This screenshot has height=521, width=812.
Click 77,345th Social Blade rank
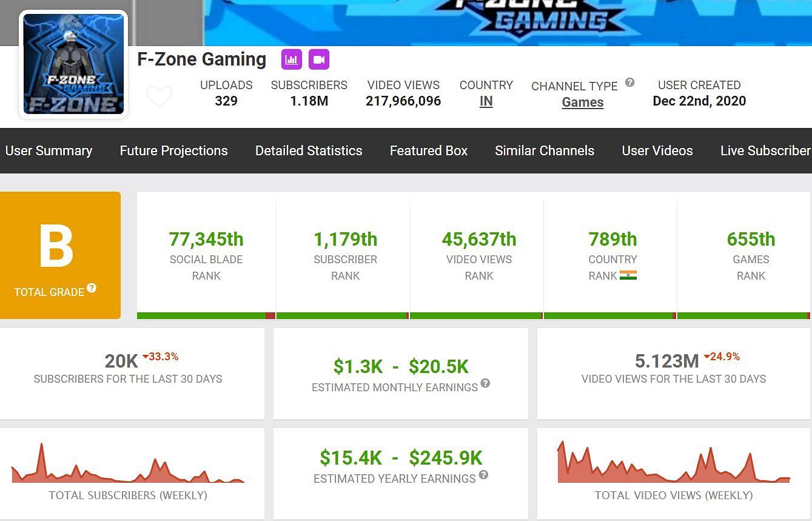point(206,239)
